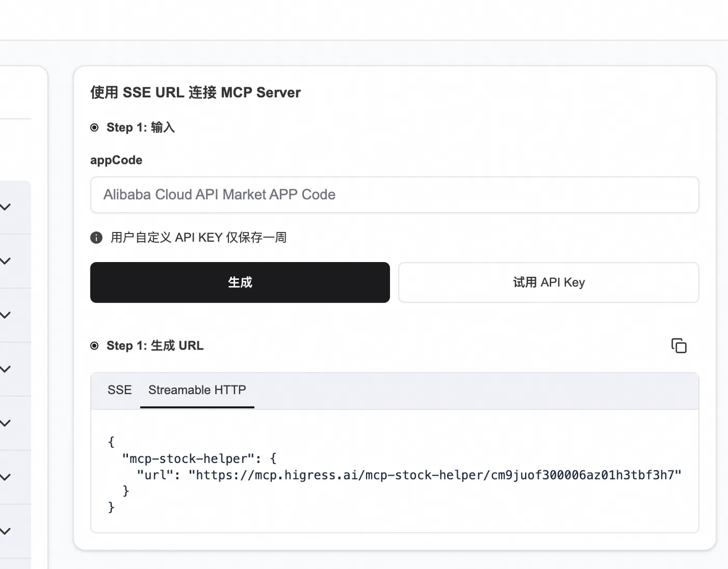The image size is (728, 569).
Task: Click the 用户自定义 API KEY 仅保存一周 notice text
Action: click(x=199, y=238)
